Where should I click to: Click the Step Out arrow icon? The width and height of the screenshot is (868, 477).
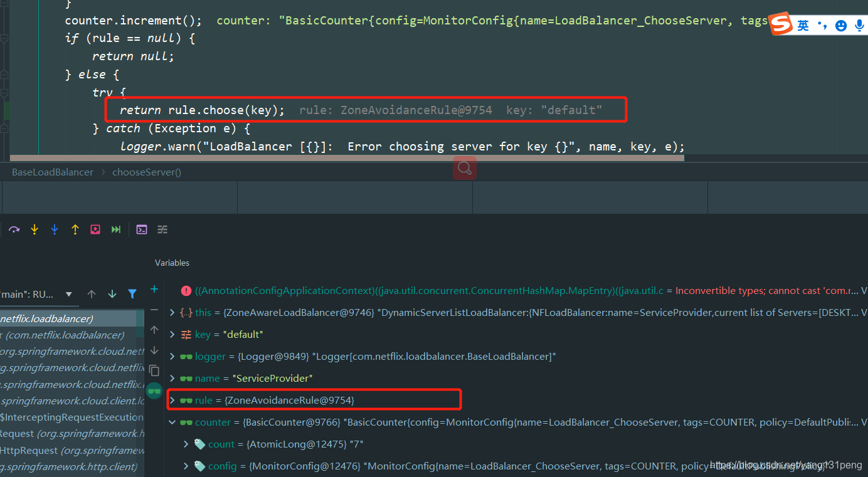point(75,229)
